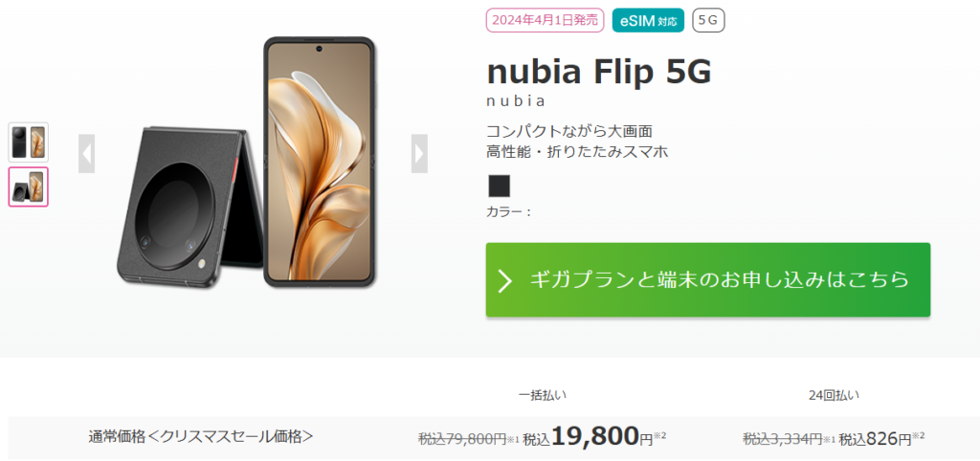
Task: Click the 税込19,800円 sale price
Action: (594, 437)
